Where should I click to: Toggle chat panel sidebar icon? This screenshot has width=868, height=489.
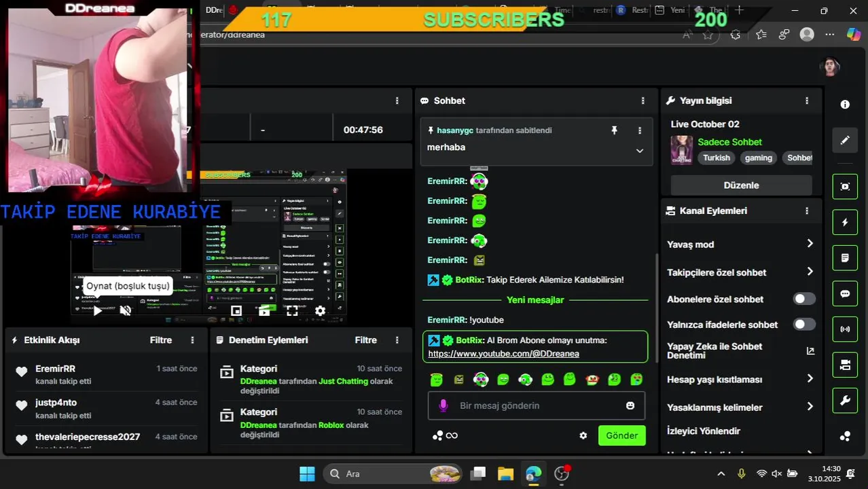(x=845, y=294)
